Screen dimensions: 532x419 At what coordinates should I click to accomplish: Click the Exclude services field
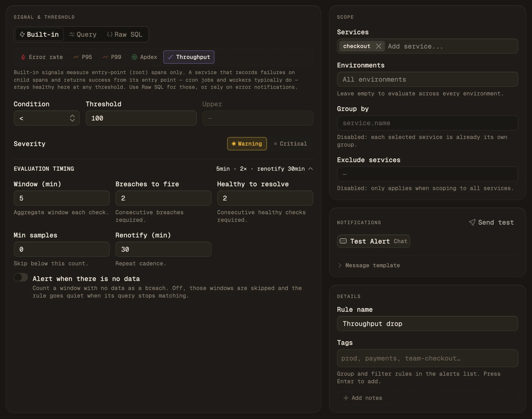(x=427, y=174)
